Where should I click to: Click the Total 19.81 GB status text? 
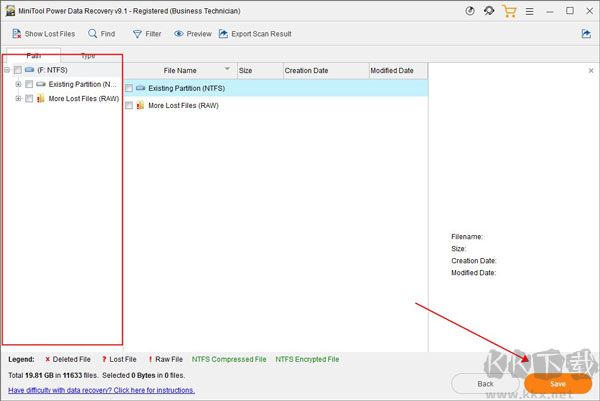[53, 375]
